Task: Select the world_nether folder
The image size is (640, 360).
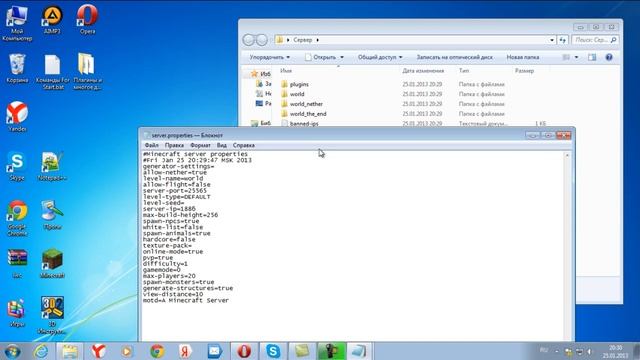Action: (x=306, y=104)
